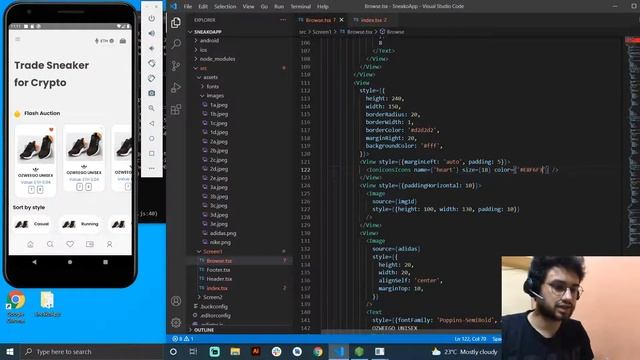This screenshot has height=360, width=640.
Task: Collapse the src folder
Action: [x=203, y=68]
